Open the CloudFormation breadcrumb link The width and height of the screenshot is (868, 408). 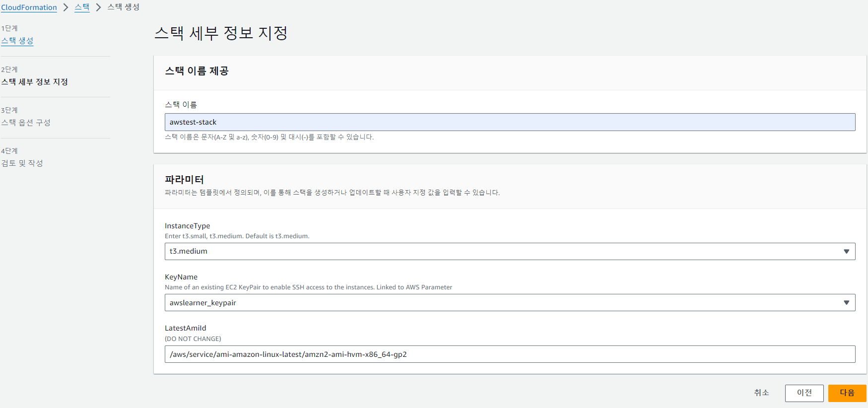click(x=29, y=7)
